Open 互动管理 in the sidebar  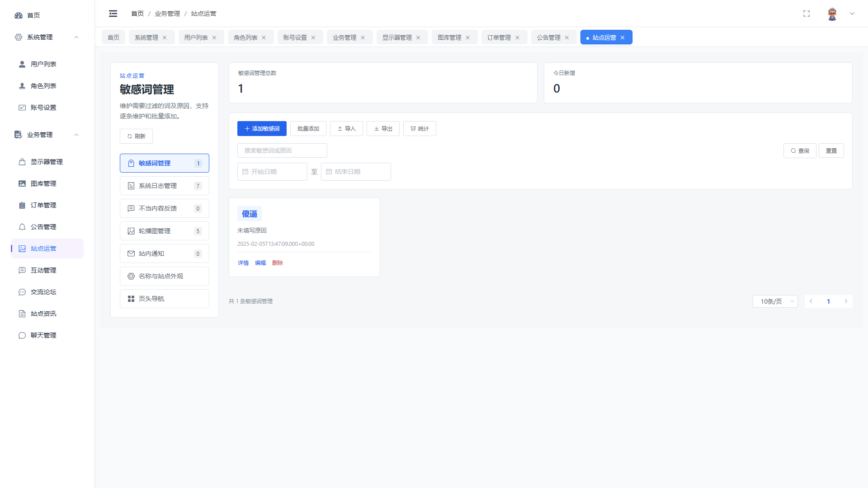click(x=47, y=270)
